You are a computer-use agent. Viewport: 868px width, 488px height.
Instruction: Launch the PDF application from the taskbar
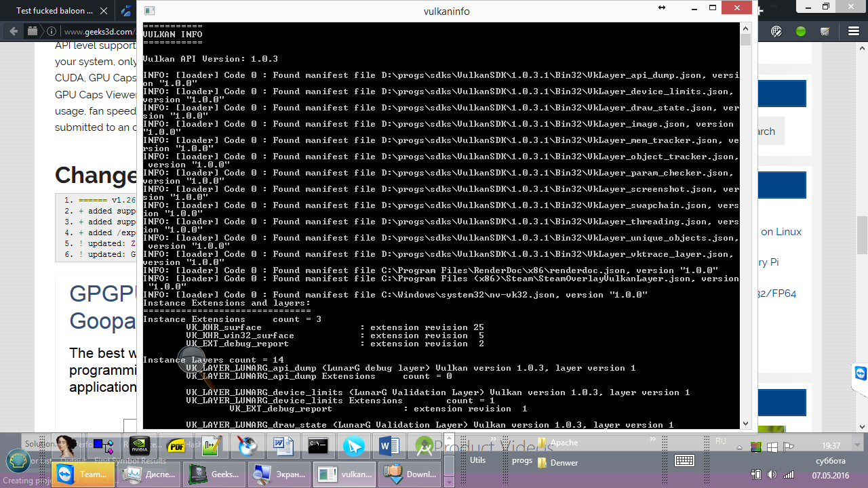coord(176,446)
